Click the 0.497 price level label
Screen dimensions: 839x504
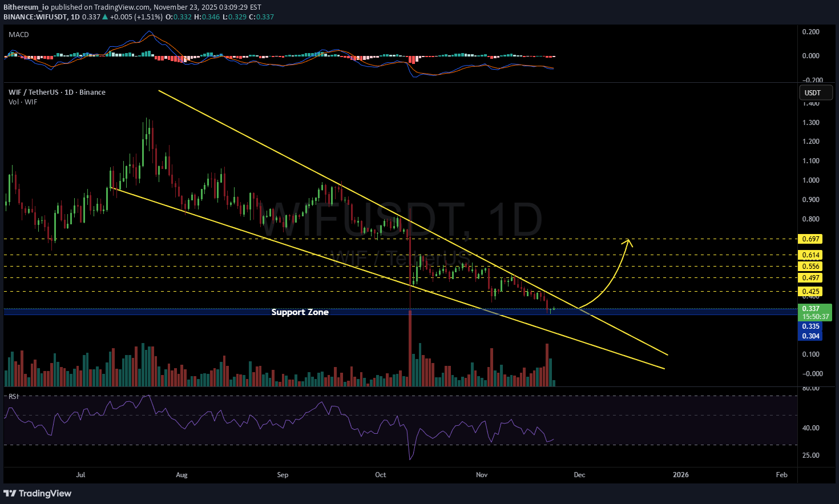[810, 278]
